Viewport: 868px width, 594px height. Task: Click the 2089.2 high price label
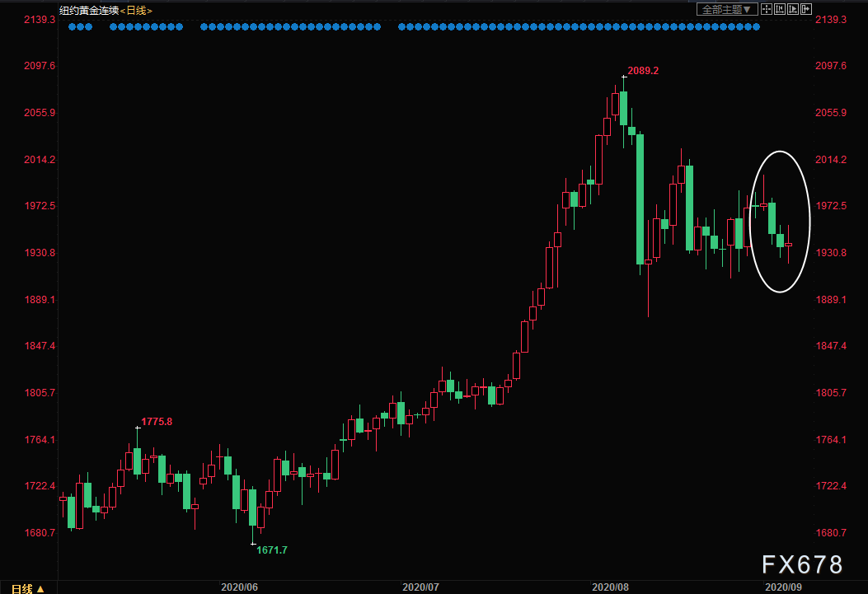643,71
